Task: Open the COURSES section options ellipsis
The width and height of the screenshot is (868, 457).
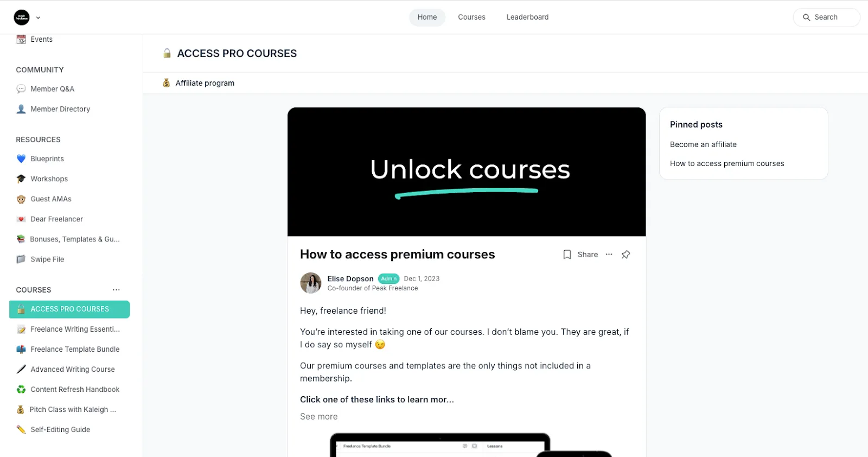Action: [116, 290]
